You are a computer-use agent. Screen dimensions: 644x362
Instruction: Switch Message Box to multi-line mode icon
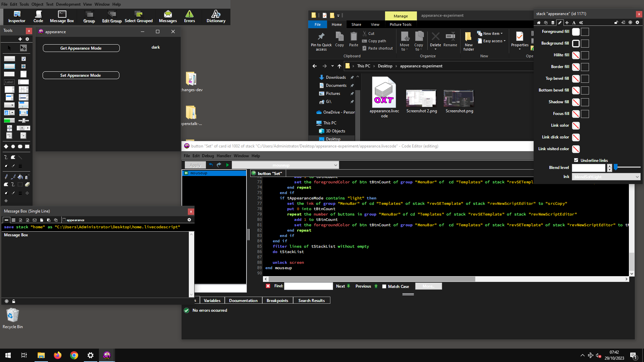click(13, 220)
